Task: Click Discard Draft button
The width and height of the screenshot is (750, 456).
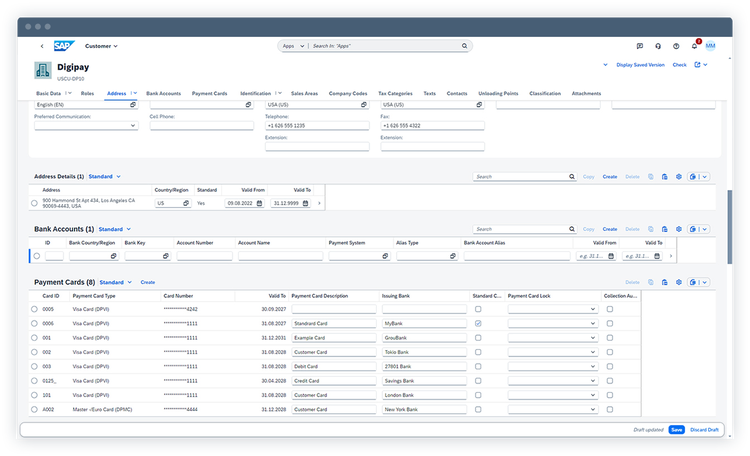Action: [704, 430]
